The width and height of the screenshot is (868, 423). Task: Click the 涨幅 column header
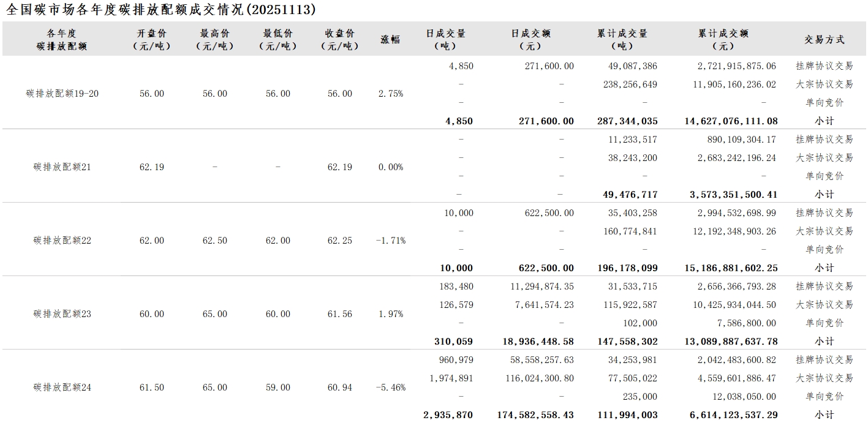[390, 39]
